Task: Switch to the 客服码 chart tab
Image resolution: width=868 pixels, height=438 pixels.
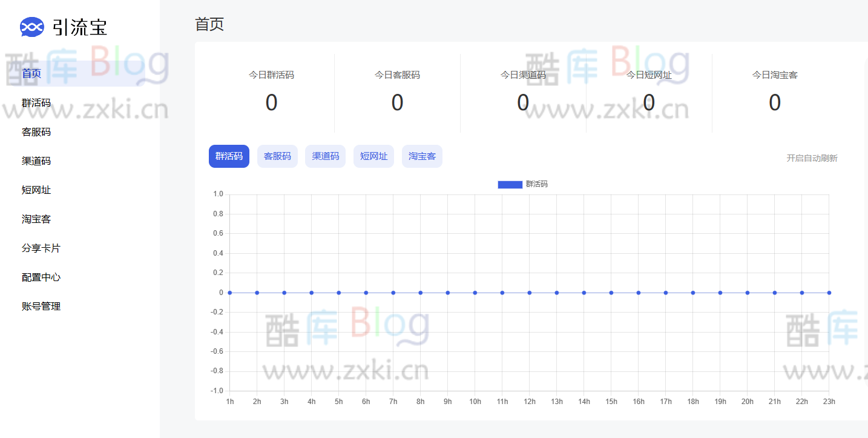Action: coord(277,156)
